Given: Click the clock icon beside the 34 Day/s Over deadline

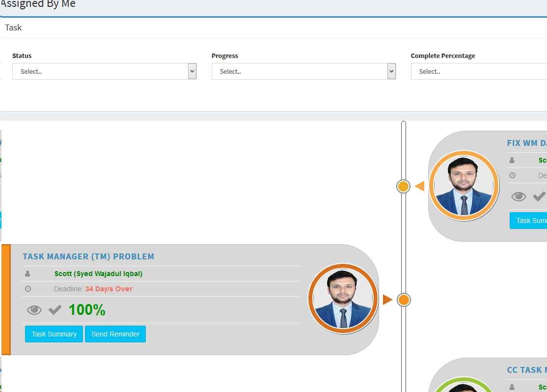Looking at the screenshot, I should coord(27,289).
